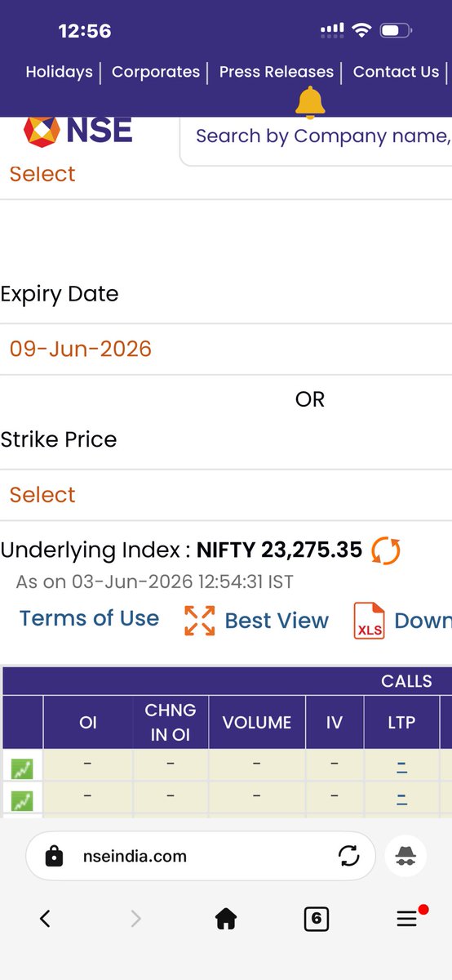Viewport: 452px width, 980px height.
Task: Click the XLS download file icon
Action: click(369, 621)
